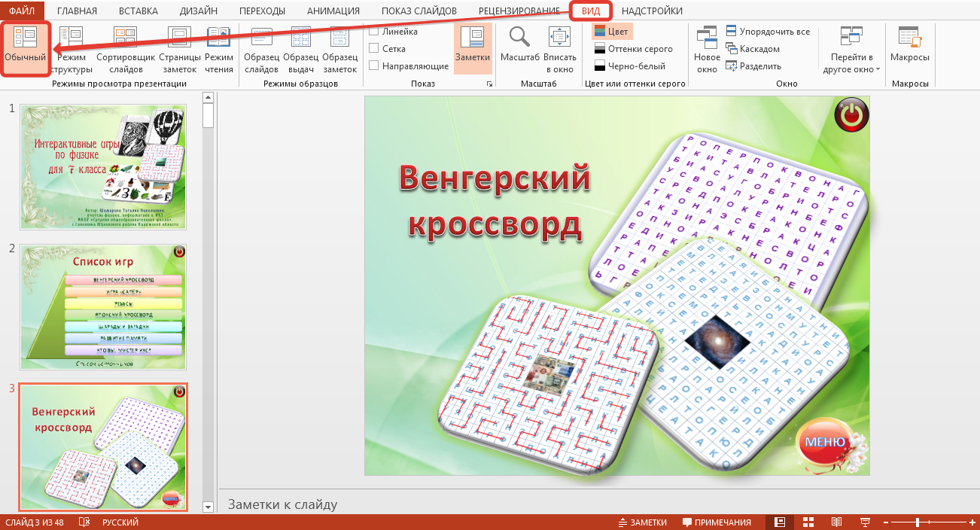Check the Направляющие guides checkbox
Screen dimensions: 980x530
374,66
